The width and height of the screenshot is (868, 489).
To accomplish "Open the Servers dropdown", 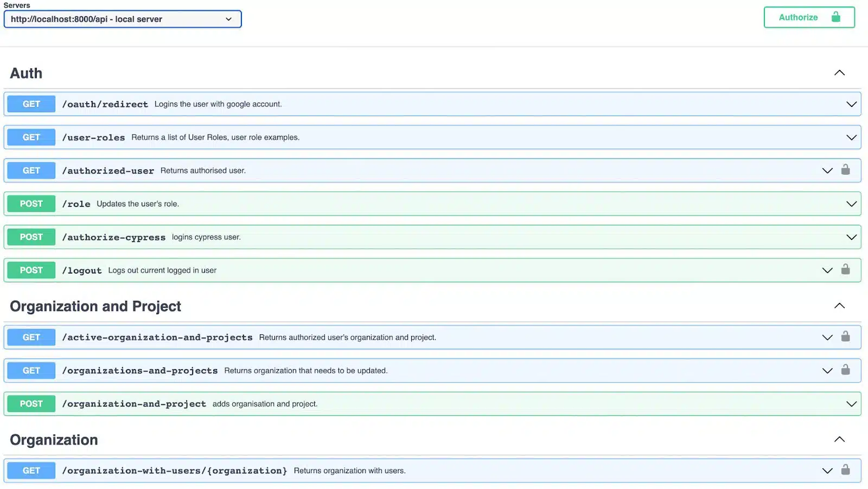I will point(122,18).
